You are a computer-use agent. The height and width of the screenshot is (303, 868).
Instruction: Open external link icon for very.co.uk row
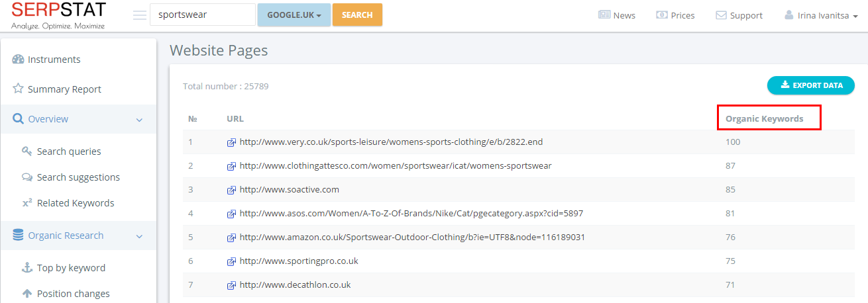[231, 142]
